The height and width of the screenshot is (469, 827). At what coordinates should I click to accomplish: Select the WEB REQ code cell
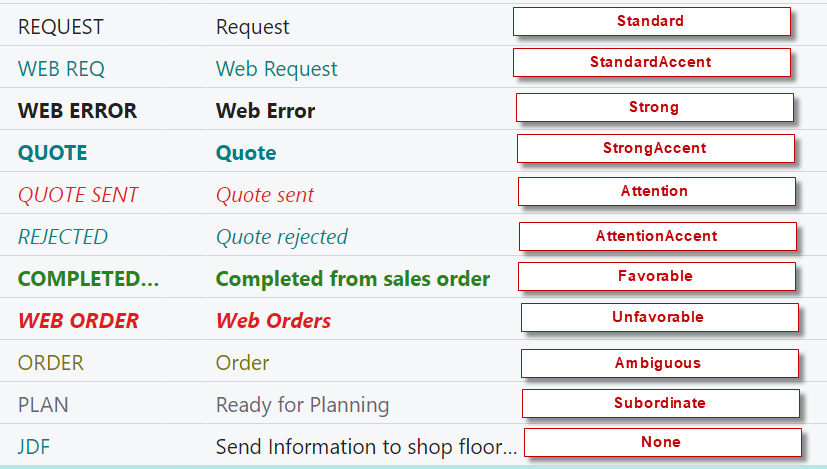[x=61, y=69]
